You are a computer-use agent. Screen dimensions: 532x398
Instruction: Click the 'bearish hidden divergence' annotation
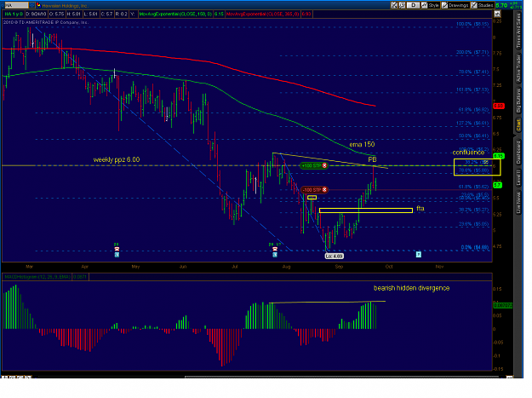pyautogui.click(x=411, y=288)
